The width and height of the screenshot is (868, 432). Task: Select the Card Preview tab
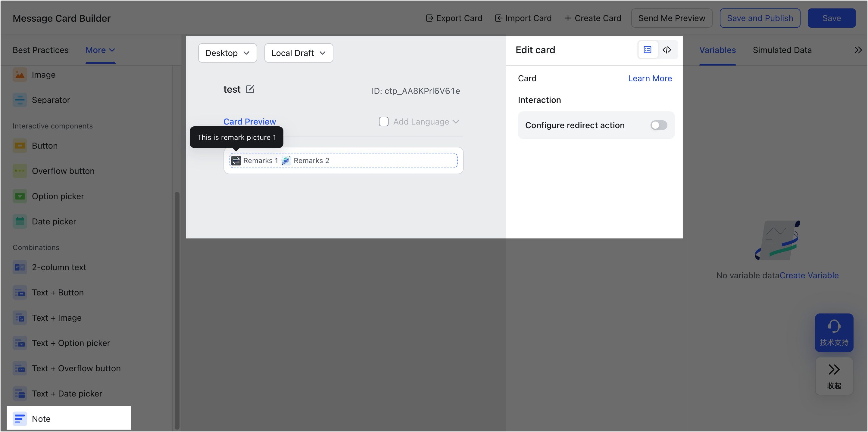coord(250,122)
